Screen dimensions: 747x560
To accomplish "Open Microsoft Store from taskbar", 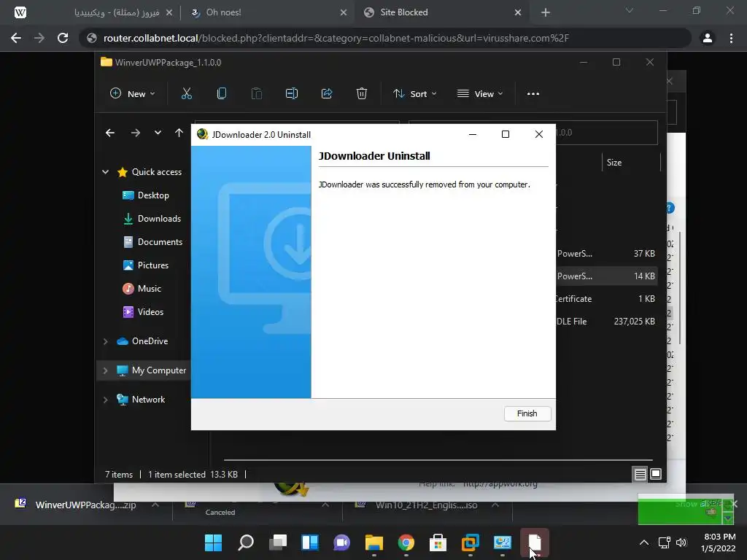I will click(x=438, y=542).
